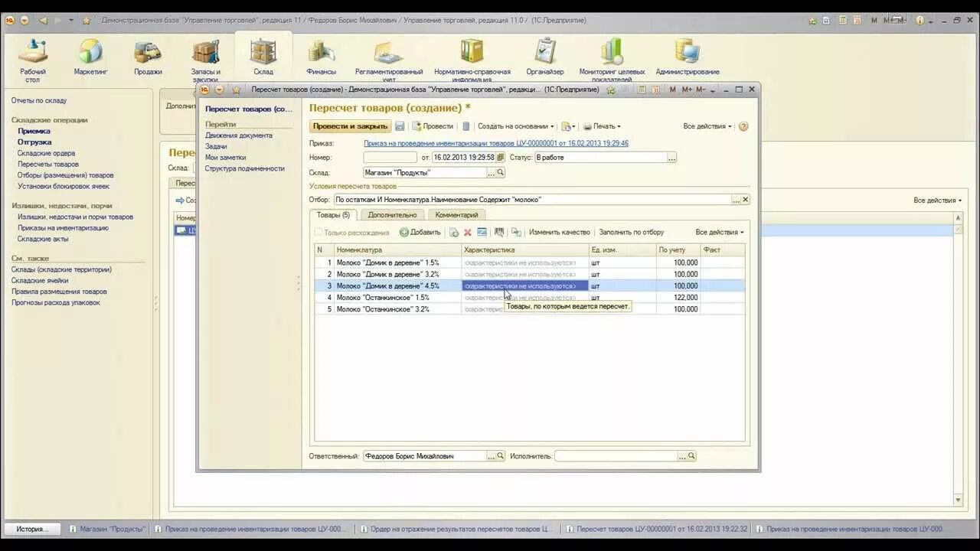Switch to the Комментарий tab
Screen dimensions: 980x551
(x=456, y=215)
